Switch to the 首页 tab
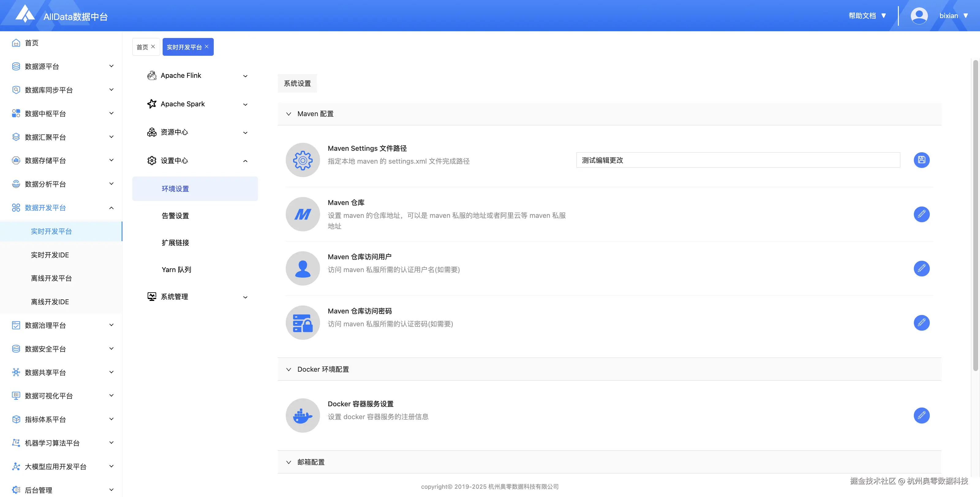 click(x=143, y=47)
